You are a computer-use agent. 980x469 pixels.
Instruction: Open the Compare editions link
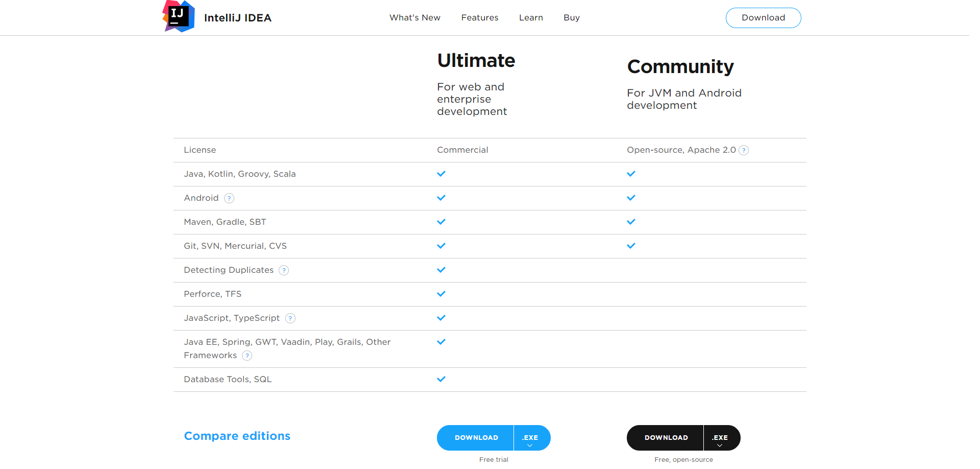point(237,436)
